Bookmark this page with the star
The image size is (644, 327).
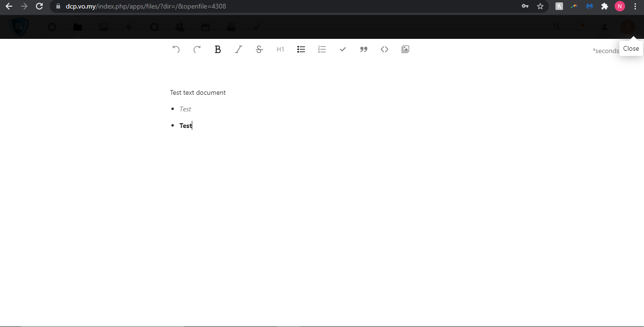[540, 6]
